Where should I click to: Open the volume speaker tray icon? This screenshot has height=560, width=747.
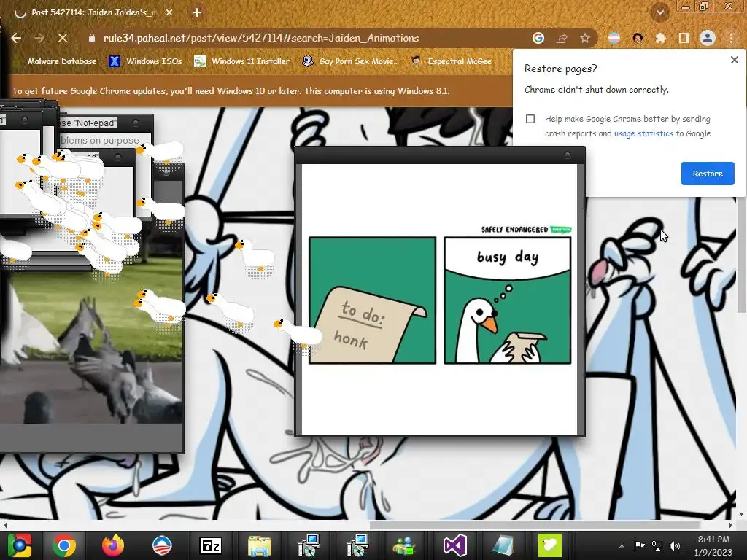click(675, 546)
